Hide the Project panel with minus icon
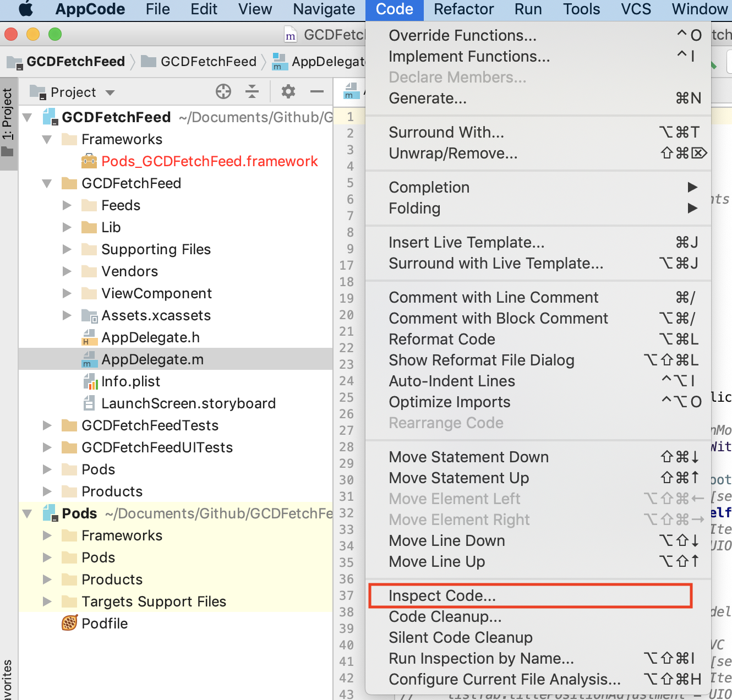 coord(317,91)
